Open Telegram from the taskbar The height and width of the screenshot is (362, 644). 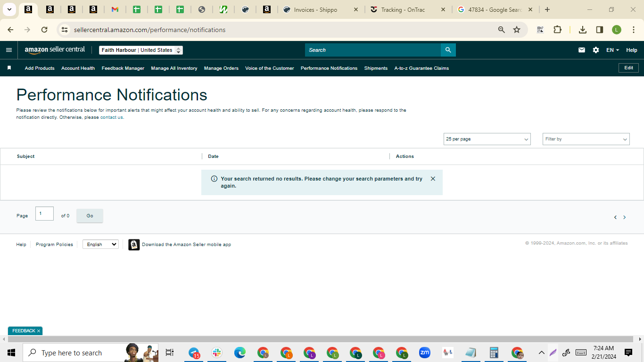click(194, 353)
